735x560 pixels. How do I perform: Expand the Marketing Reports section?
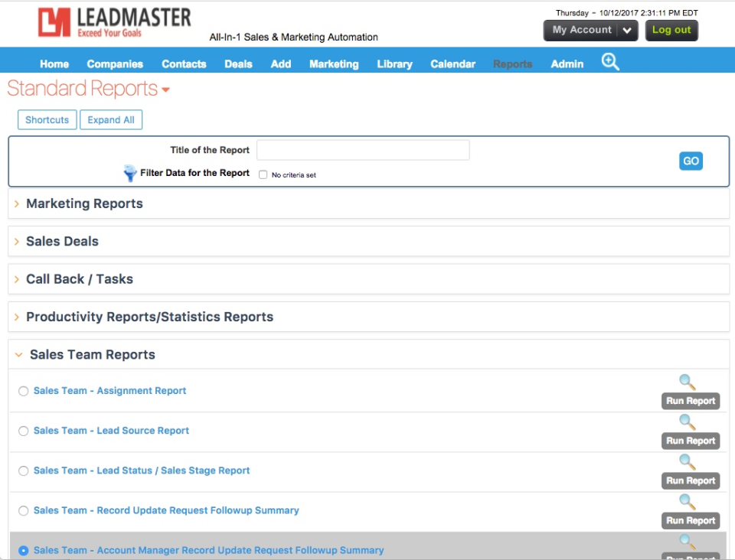tap(84, 202)
